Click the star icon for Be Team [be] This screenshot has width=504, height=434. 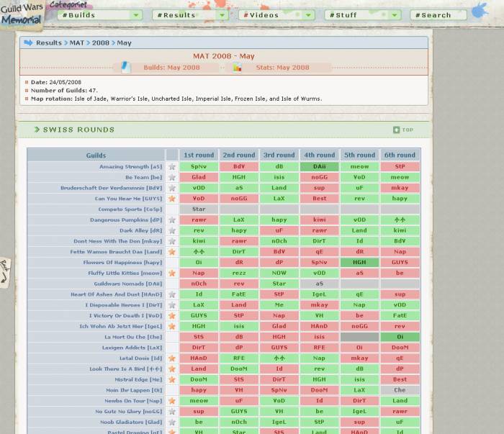click(172, 177)
